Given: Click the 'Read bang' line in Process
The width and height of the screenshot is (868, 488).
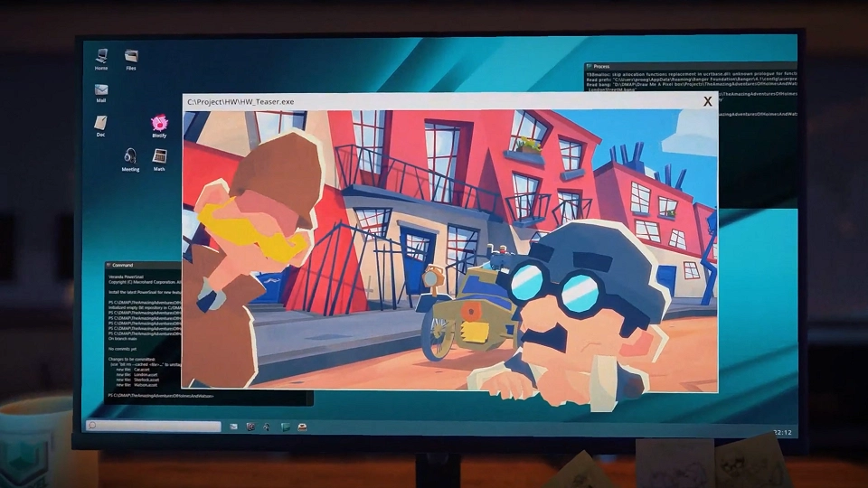Looking at the screenshot, I should (692, 85).
